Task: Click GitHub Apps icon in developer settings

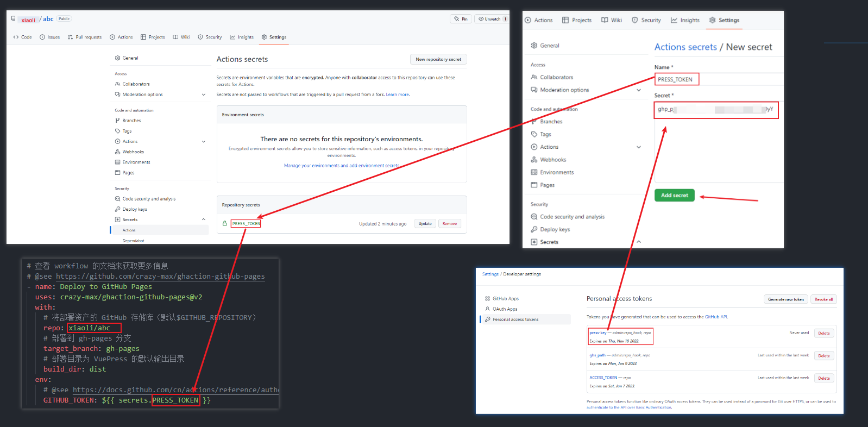Action: (487, 299)
